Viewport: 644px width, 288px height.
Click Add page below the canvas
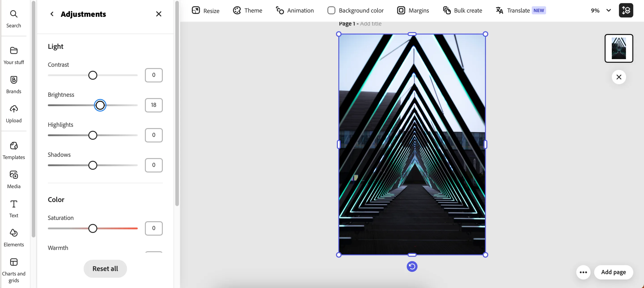[614, 272]
